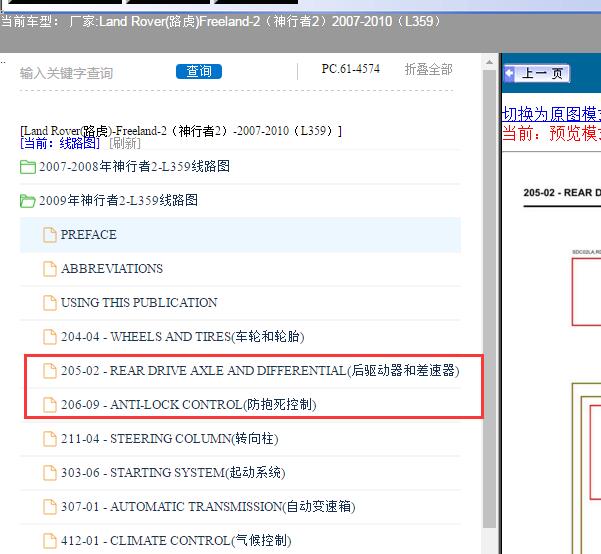The width and height of the screenshot is (601, 554).
Task: Click the 307-01 AUTOMATIC TRANSMISSION page icon
Action: tap(50, 506)
